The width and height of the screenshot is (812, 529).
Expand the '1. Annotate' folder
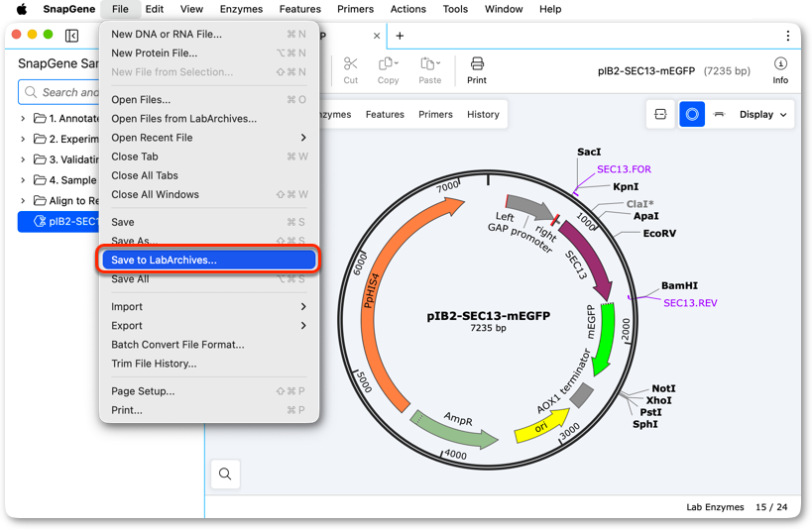click(23, 119)
